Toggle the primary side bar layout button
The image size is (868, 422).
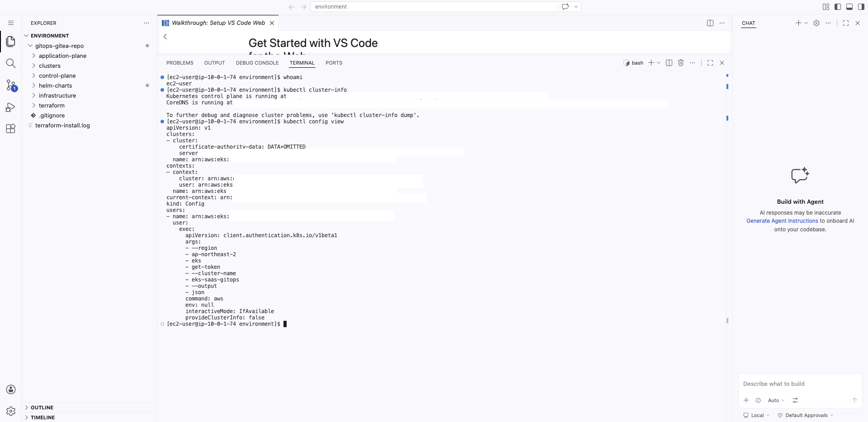[x=838, y=7]
